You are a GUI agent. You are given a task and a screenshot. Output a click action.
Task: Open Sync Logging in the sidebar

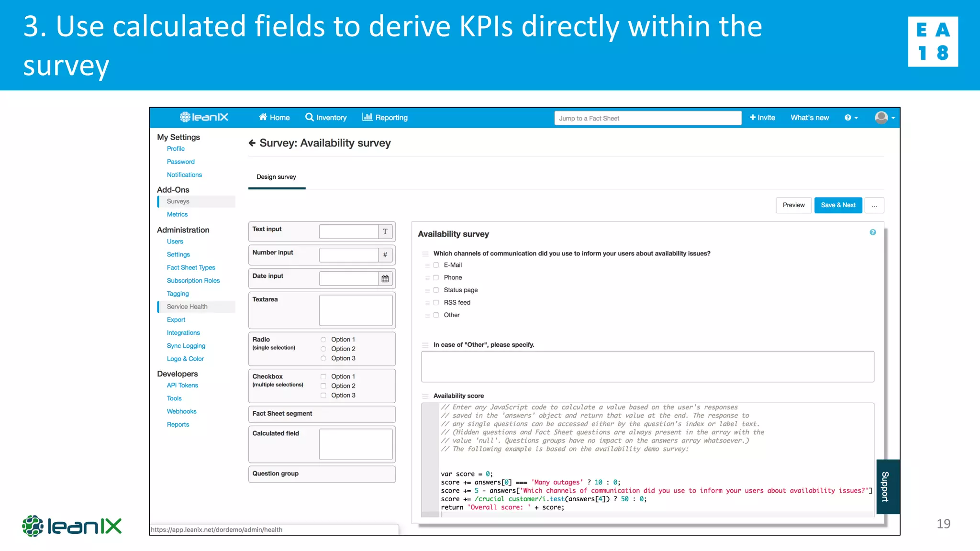pos(186,346)
